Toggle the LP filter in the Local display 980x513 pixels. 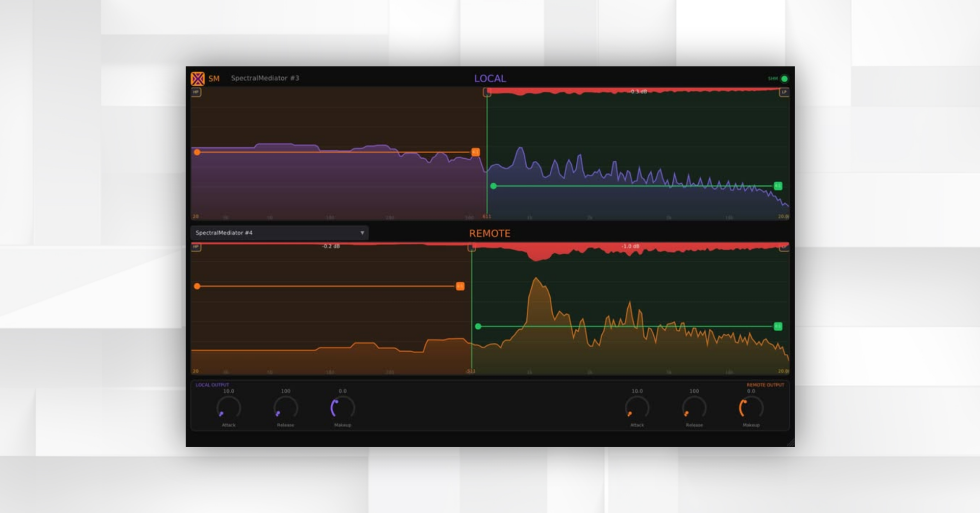784,92
